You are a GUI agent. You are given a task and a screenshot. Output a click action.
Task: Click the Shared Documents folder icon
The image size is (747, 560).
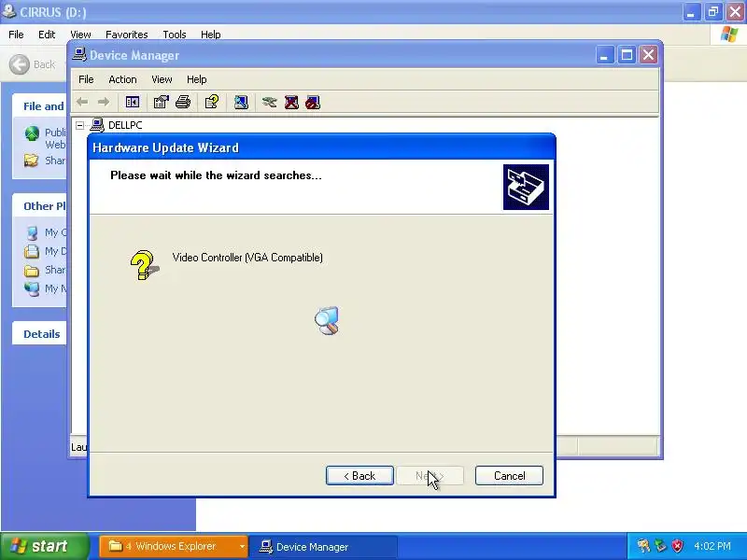32,271
